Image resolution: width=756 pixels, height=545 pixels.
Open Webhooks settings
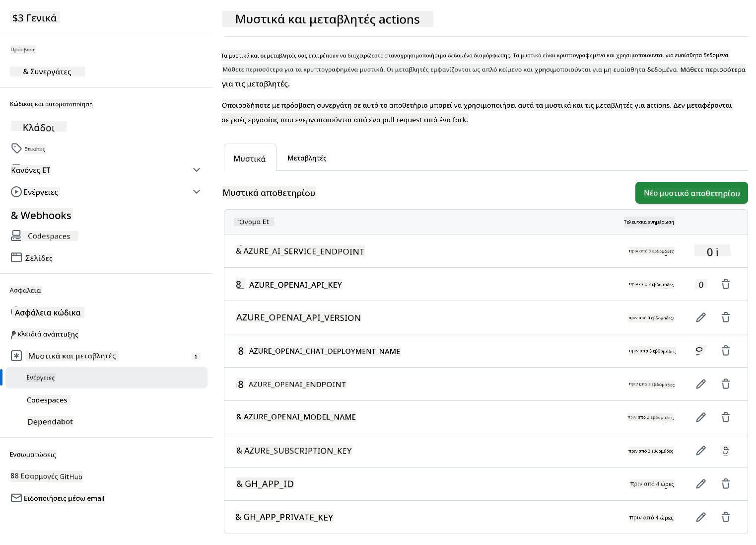click(x=42, y=215)
